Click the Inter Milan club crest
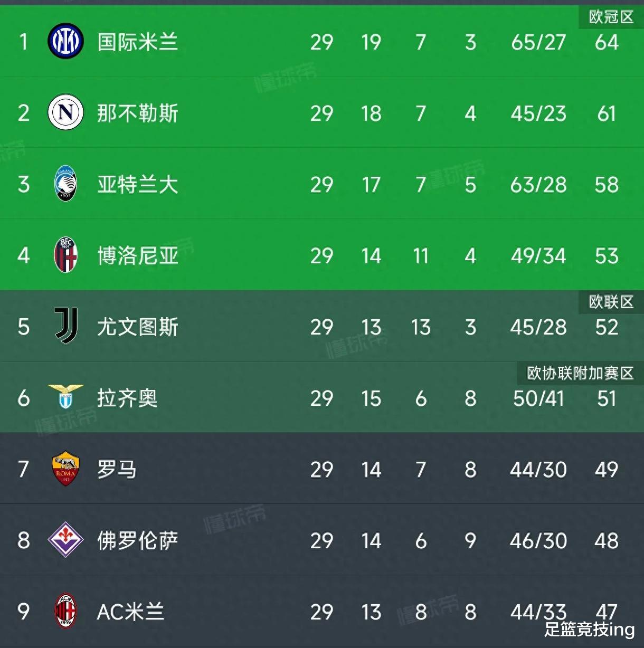 click(x=65, y=41)
